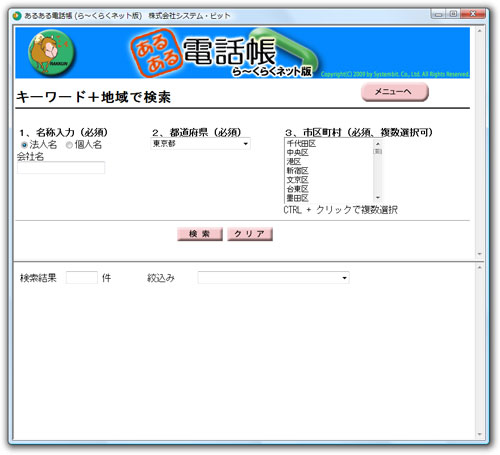Click the city list scrollbar thumb
This screenshot has height=455, width=500.
click(x=378, y=151)
